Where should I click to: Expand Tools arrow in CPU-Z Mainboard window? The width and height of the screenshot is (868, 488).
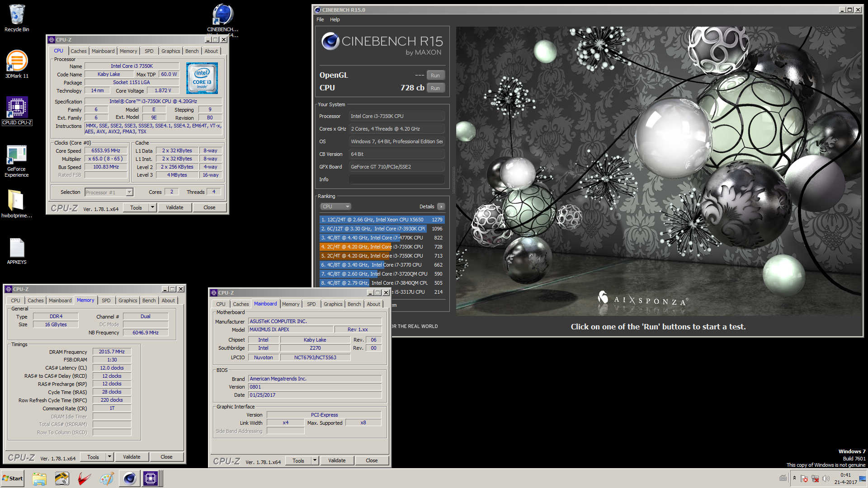[x=315, y=460]
